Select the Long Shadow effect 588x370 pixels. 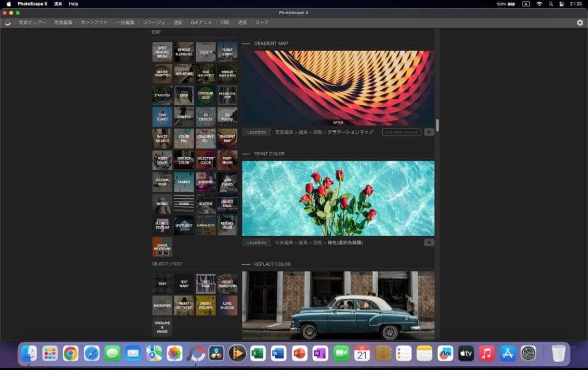(x=227, y=305)
